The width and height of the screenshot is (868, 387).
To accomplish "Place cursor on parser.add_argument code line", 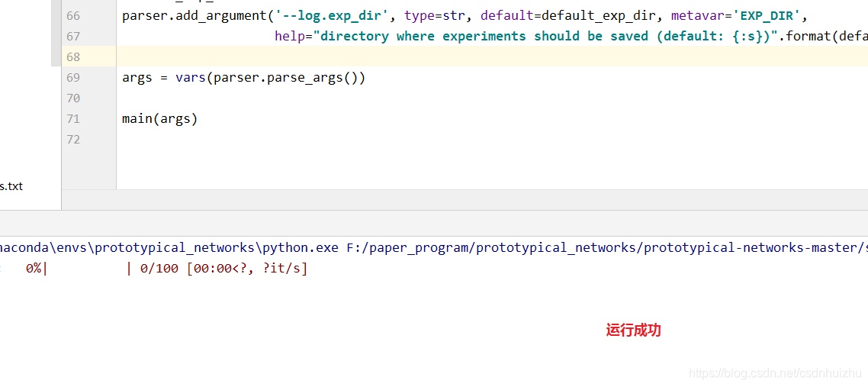I will point(465,15).
